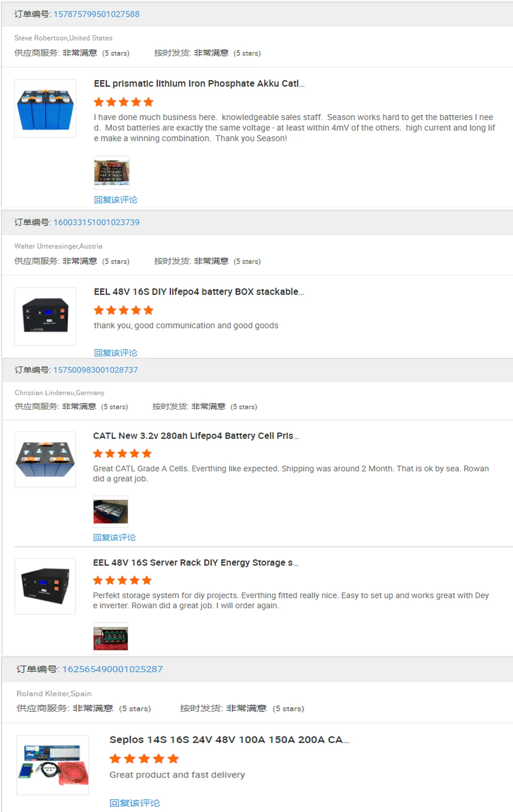View Christian Lindenau's CATL cells review photo

(111, 512)
